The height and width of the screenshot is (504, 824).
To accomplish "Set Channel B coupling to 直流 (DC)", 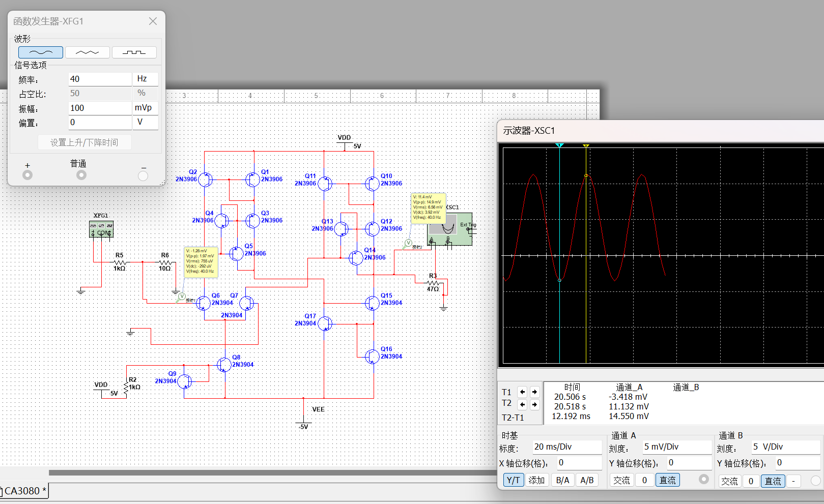I will click(773, 481).
